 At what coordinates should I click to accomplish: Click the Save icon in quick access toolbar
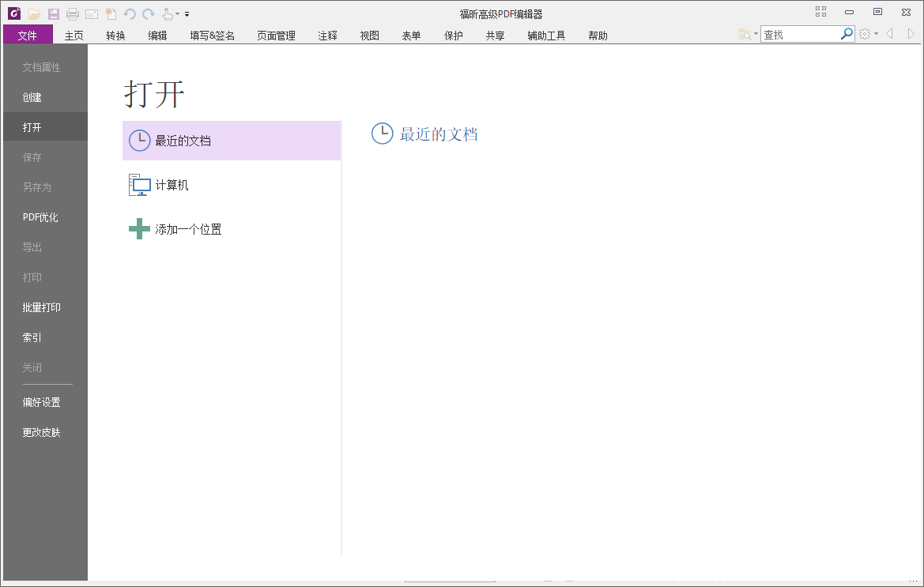pyautogui.click(x=52, y=13)
